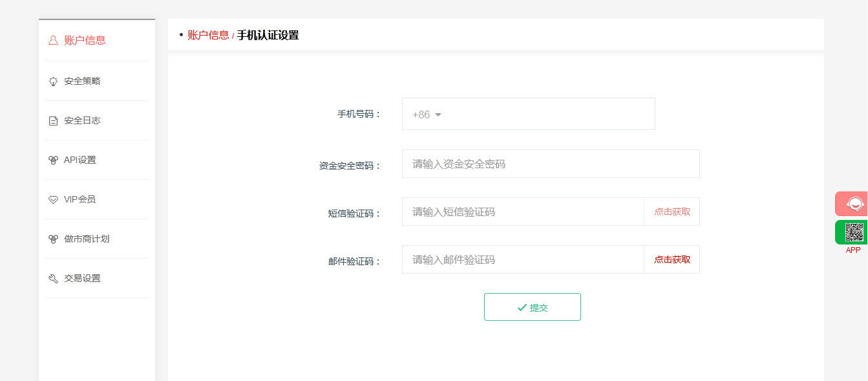868x381 pixels.
Task: Click the document icon beside 安全日志
Action: tap(53, 121)
